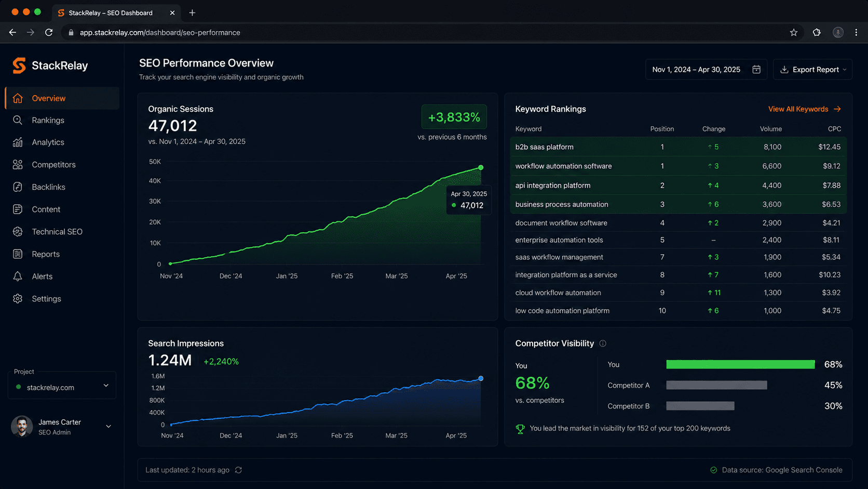Image resolution: width=868 pixels, height=489 pixels.
Task: Close the StackRelay – SEO Dashboard tab
Action: [172, 12]
